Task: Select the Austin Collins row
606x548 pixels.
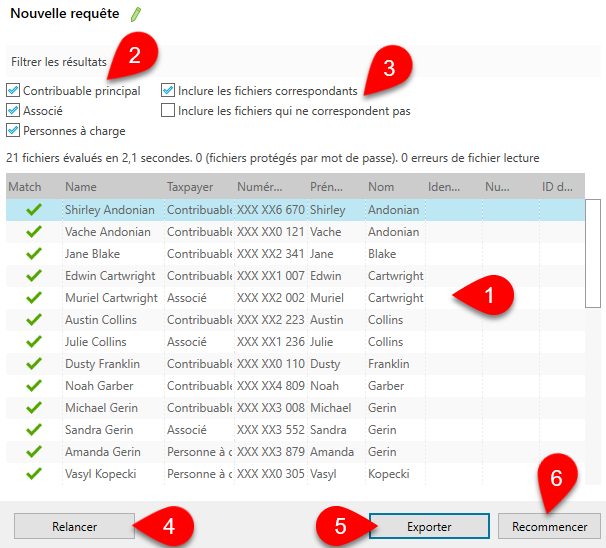Action: coord(295,320)
